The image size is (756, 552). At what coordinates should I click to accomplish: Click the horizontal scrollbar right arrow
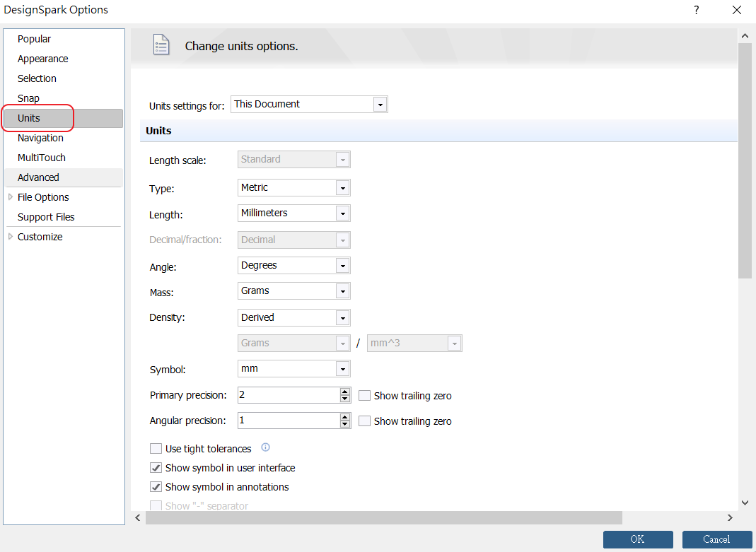point(730,518)
